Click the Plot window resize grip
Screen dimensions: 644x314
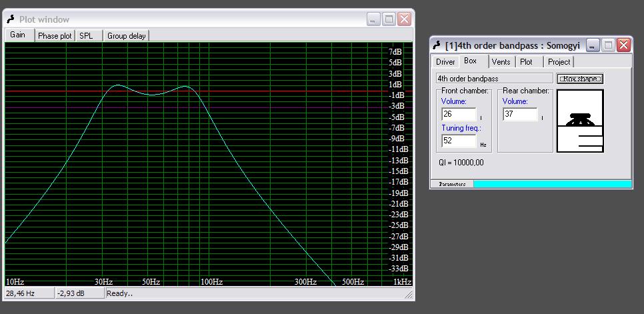[409, 295]
